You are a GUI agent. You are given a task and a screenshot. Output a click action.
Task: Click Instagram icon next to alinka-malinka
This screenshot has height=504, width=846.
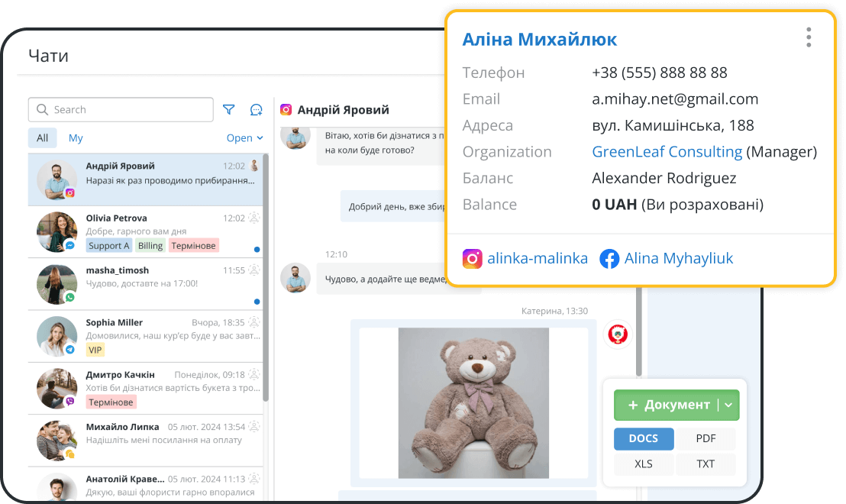point(472,258)
